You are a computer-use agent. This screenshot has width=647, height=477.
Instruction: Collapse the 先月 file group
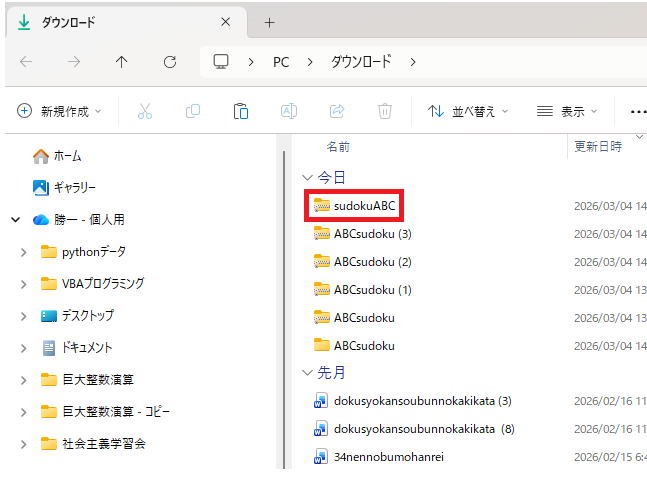(307, 373)
